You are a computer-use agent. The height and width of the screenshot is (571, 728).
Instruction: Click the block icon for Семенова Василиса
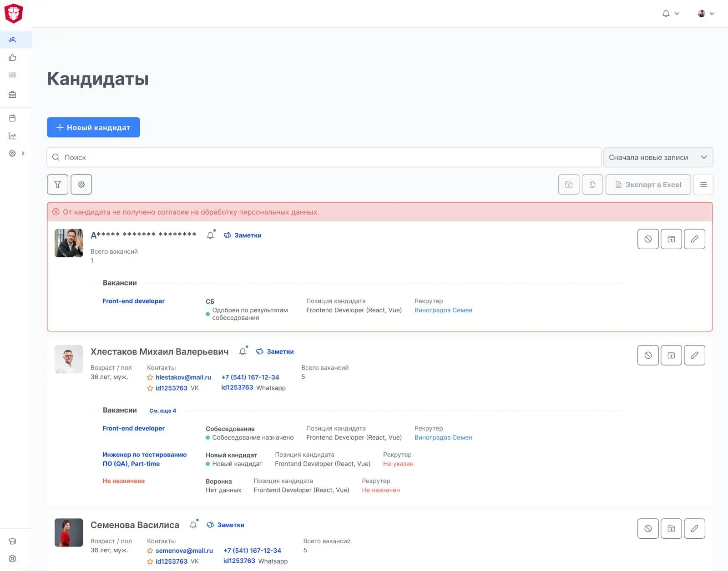point(648,529)
